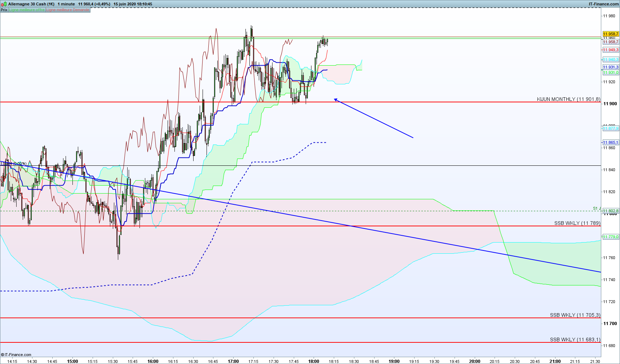Click the 17:00 mark on the time axis

coord(233,361)
